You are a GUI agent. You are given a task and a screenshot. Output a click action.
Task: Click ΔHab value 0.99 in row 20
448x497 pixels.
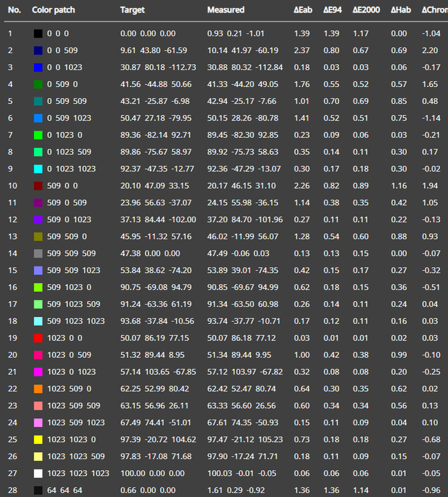pos(399,355)
